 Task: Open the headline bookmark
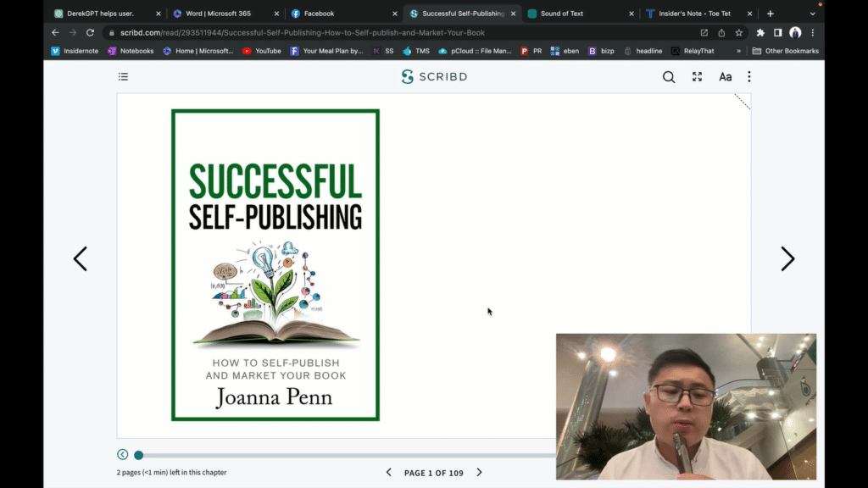[x=643, y=51]
